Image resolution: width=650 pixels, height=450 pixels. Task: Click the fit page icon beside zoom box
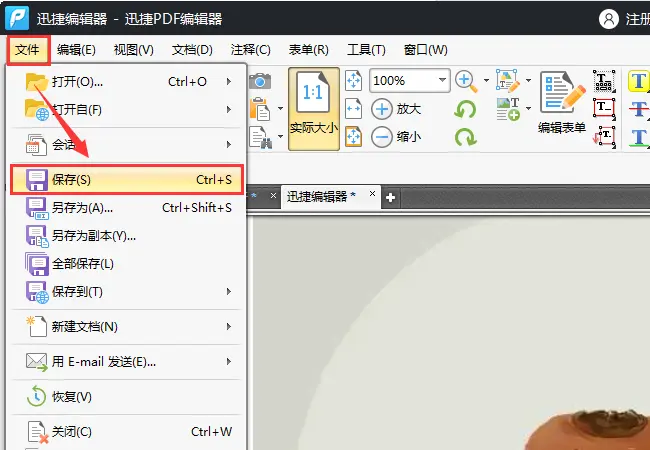coord(353,80)
